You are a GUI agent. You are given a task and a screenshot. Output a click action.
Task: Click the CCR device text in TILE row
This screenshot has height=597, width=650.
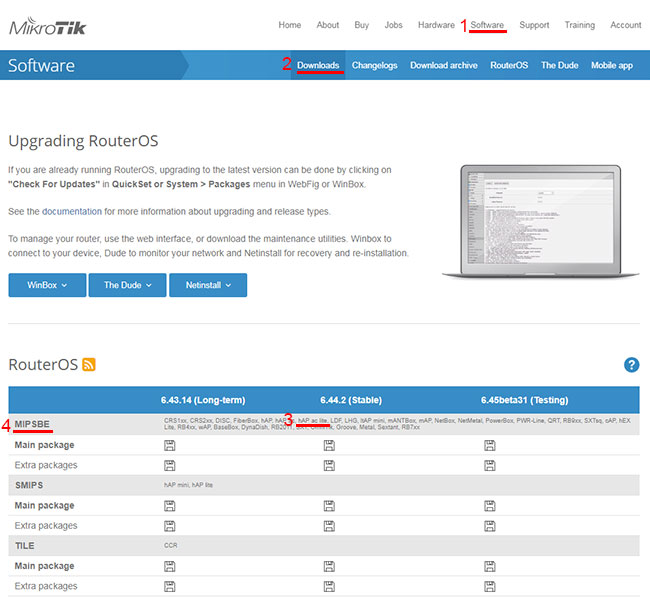[x=170, y=545]
